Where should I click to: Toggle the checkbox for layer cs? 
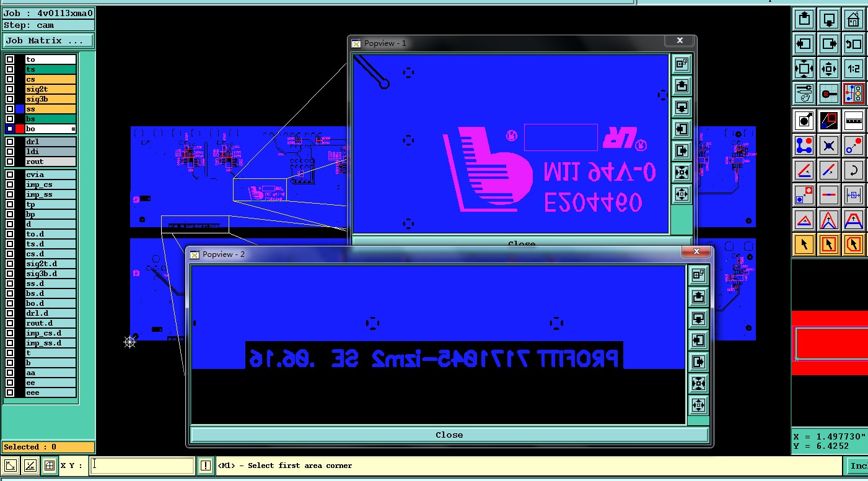pyautogui.click(x=10, y=79)
